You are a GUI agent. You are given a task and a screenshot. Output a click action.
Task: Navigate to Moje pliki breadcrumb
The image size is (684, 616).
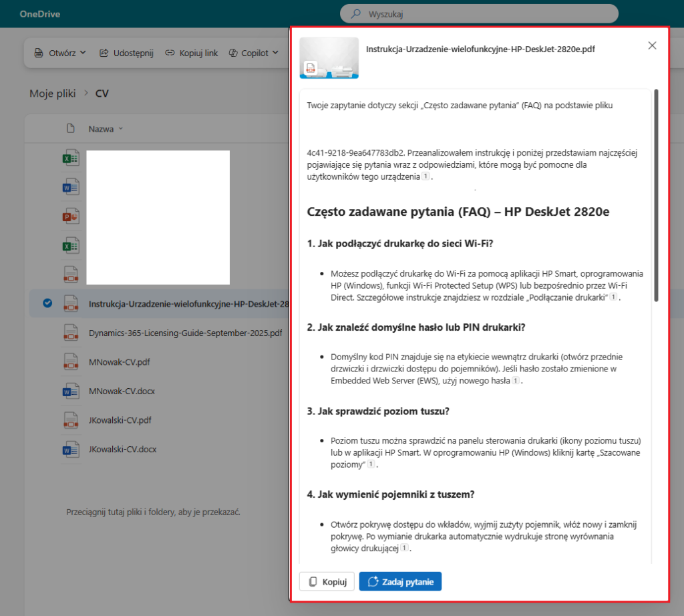click(52, 94)
